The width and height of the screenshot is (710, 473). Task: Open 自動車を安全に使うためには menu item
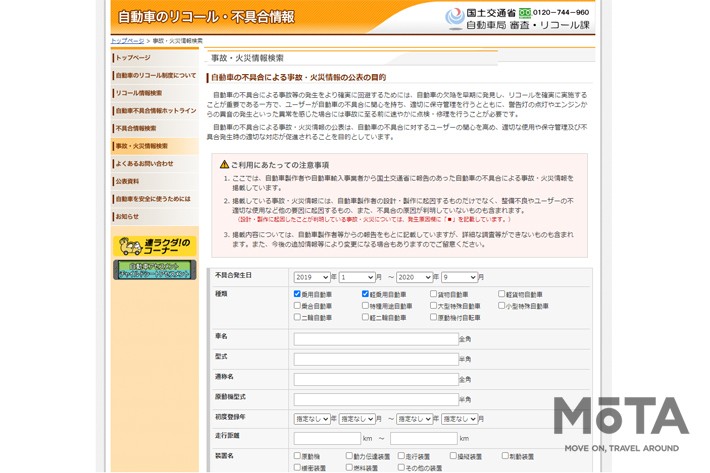[x=155, y=199]
